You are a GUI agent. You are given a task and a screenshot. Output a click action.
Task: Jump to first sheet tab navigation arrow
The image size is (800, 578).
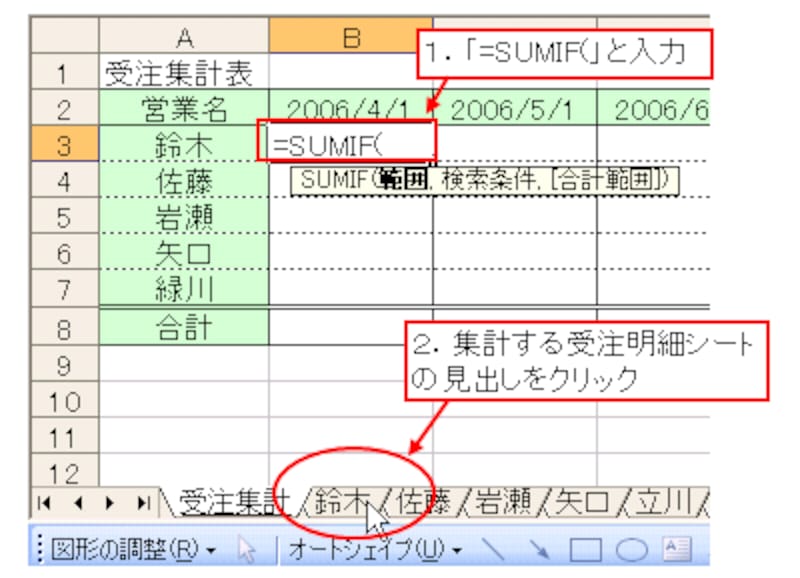coord(45,504)
